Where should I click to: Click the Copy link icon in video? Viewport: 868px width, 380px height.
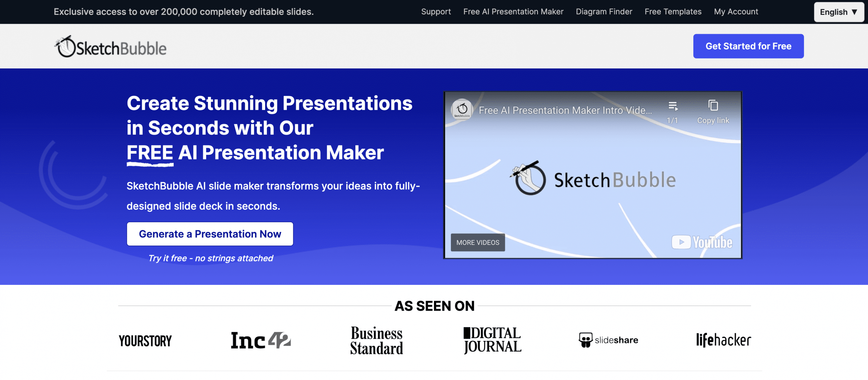point(713,106)
